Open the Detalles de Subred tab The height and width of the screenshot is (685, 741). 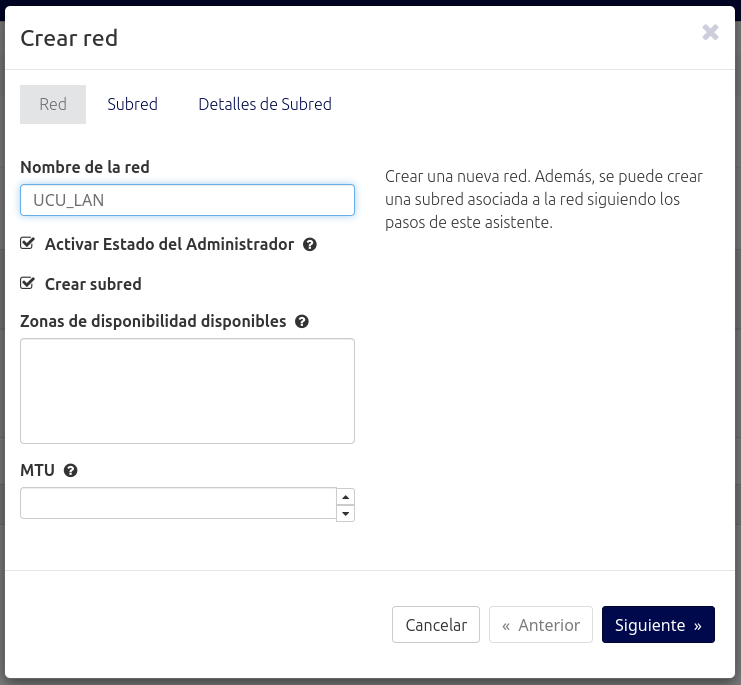click(265, 104)
